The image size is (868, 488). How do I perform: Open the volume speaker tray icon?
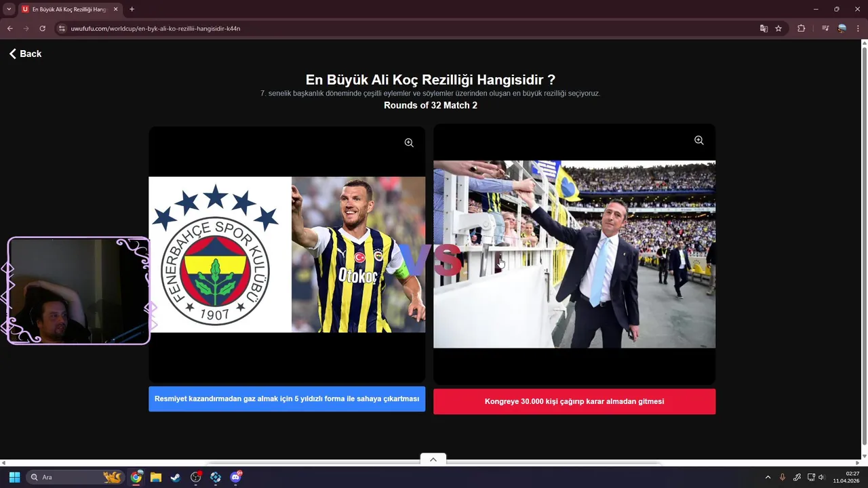(821, 477)
